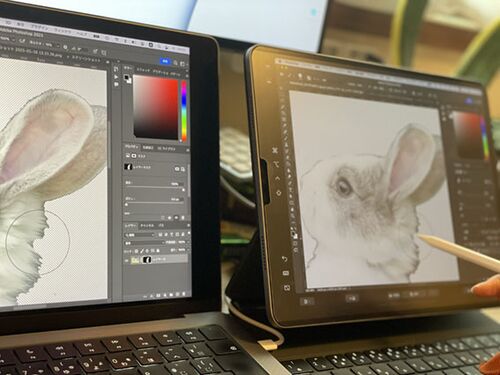The image size is (500, 375).
Task: Select the layer mask thumbnail in Layers panel
Action: point(147,260)
